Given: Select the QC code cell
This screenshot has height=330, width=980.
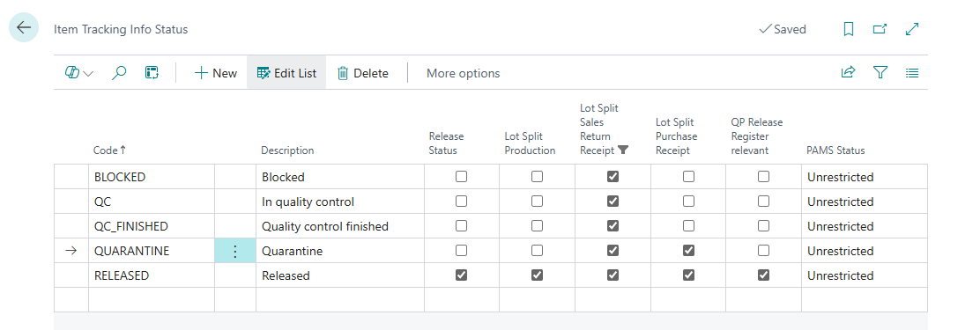Looking at the screenshot, I should pyautogui.click(x=152, y=202).
